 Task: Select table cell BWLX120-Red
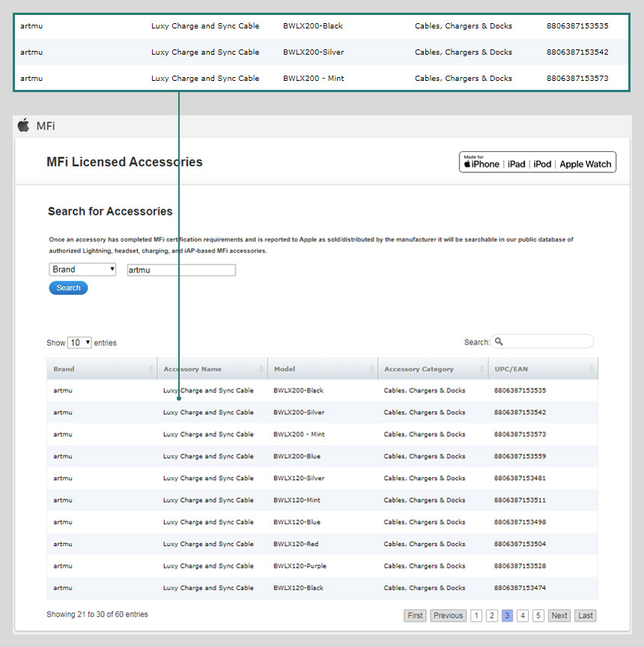[296, 544]
